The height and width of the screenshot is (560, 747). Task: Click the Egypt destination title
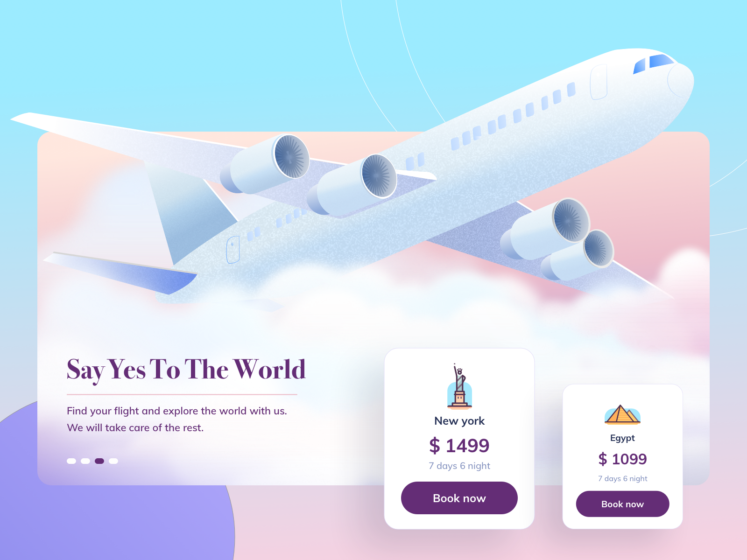(x=622, y=438)
